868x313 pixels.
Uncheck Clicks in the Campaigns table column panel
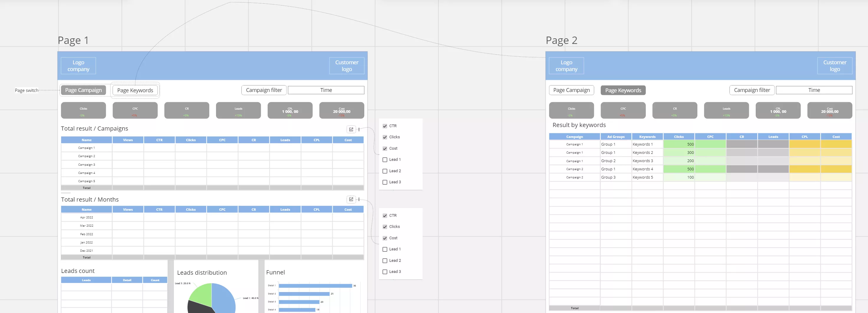point(385,137)
